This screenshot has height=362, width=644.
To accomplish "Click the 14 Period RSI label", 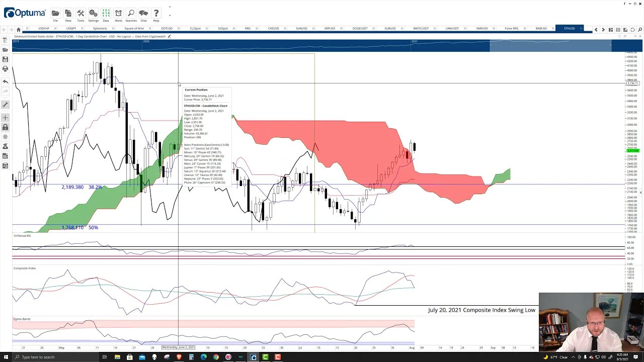I will tap(22, 236).
